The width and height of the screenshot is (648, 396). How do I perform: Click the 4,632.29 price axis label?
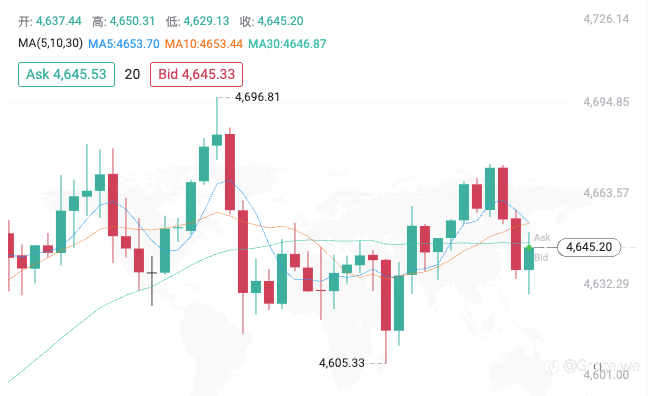click(x=606, y=284)
